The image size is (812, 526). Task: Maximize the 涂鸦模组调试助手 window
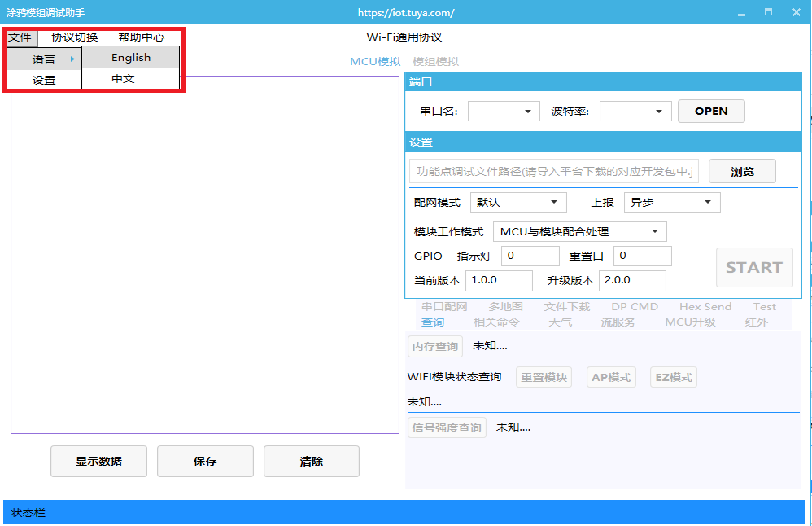point(769,12)
